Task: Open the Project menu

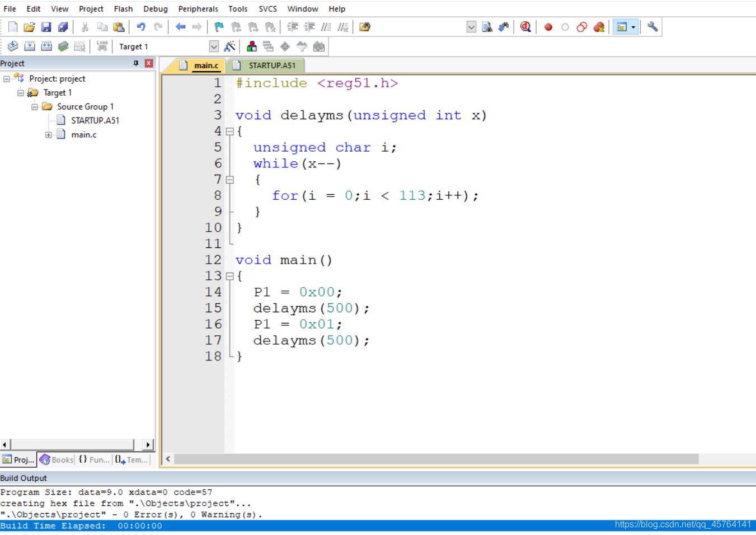Action: [91, 9]
